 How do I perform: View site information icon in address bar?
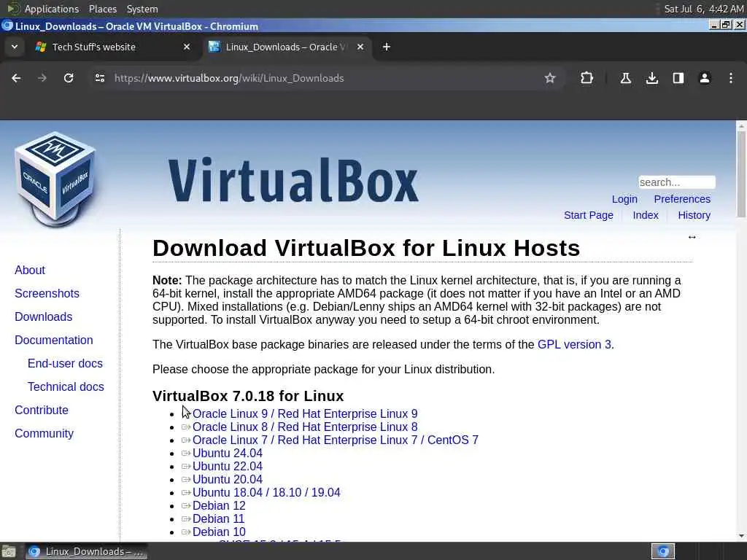[x=99, y=78]
